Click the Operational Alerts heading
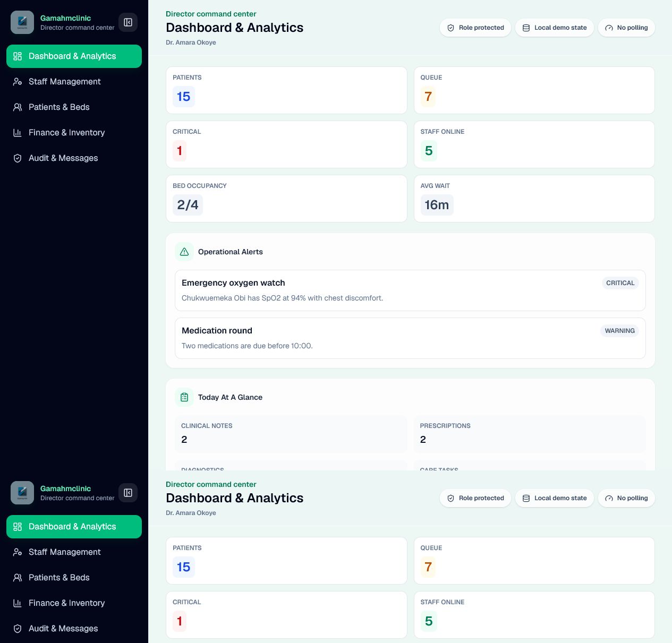This screenshot has height=643, width=672. [231, 252]
